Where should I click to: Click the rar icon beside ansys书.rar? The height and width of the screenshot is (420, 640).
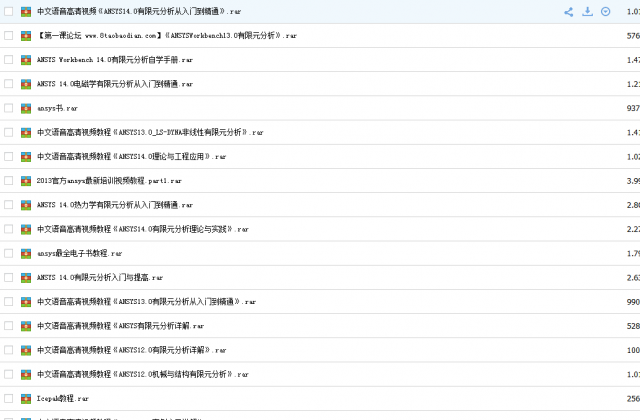tap(26, 109)
